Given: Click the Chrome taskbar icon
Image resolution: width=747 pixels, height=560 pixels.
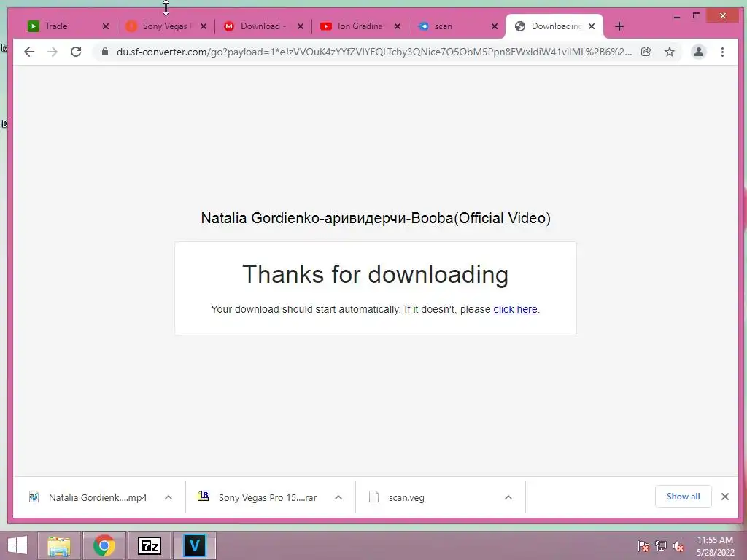Looking at the screenshot, I should [104, 545].
